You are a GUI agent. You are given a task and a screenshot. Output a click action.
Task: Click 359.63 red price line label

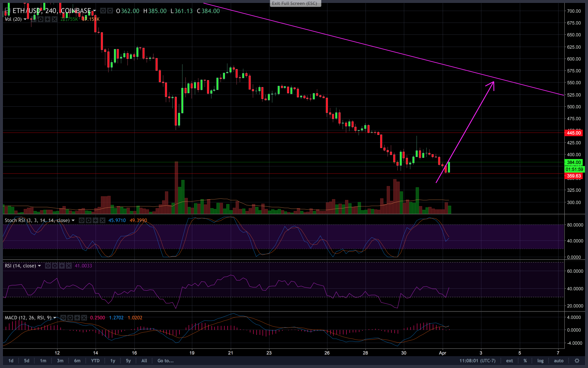point(574,176)
